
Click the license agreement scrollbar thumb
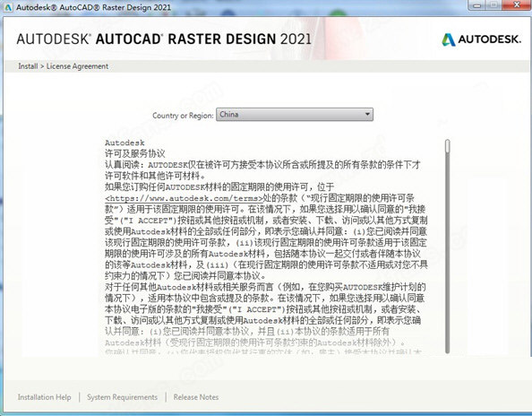point(448,147)
